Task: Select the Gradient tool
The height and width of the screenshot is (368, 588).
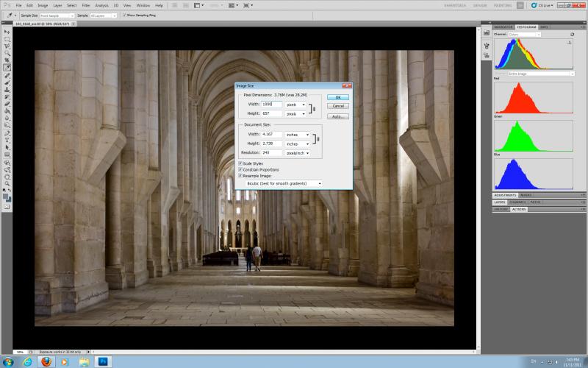Action: tap(7, 111)
